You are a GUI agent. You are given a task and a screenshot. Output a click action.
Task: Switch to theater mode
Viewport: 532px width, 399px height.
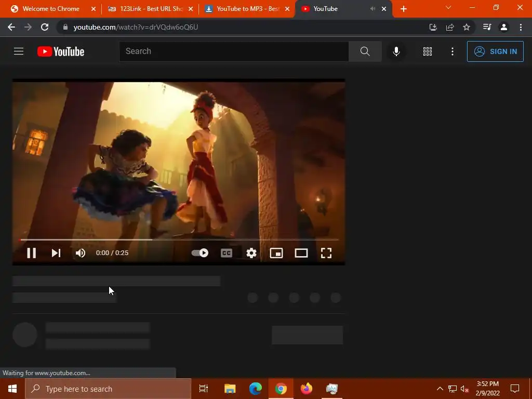(x=301, y=253)
